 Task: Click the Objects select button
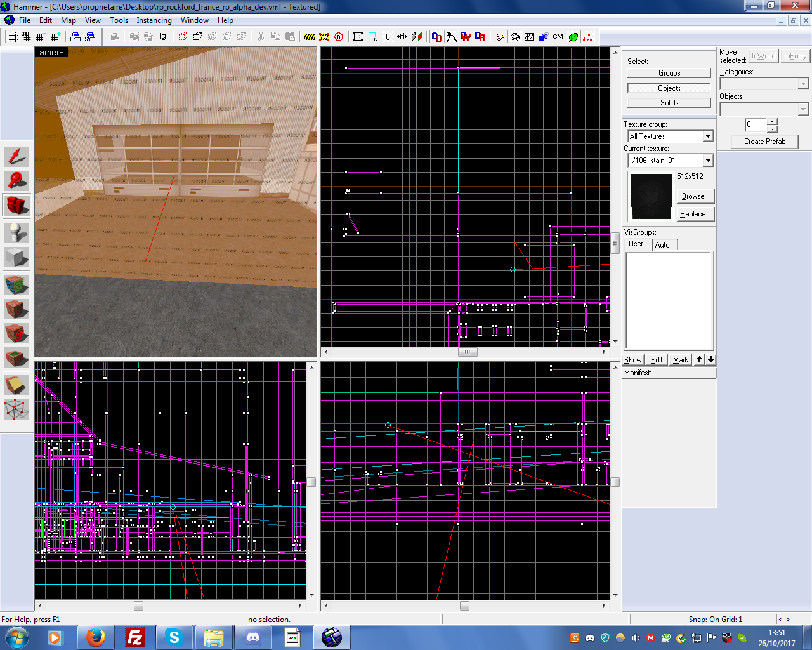(x=669, y=88)
